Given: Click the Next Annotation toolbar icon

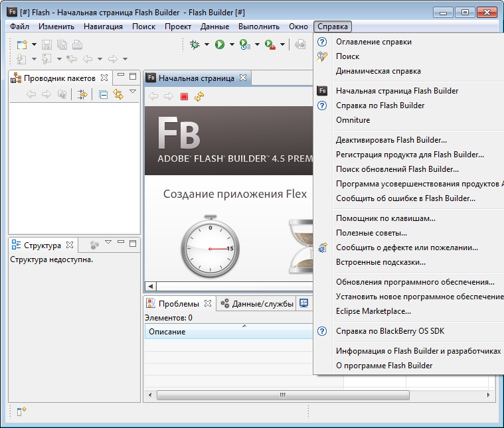Looking at the screenshot, I should click(21, 59).
